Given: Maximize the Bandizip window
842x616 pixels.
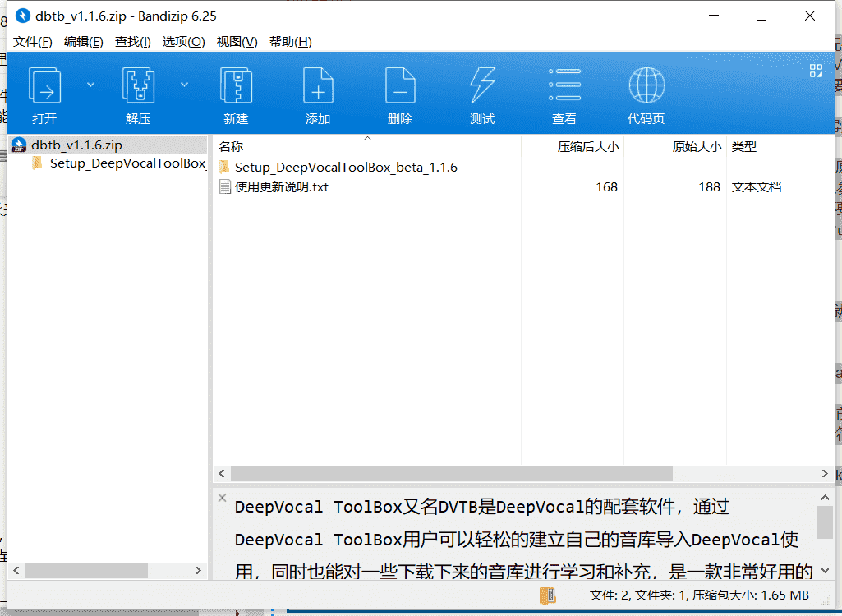Looking at the screenshot, I should click(761, 16).
